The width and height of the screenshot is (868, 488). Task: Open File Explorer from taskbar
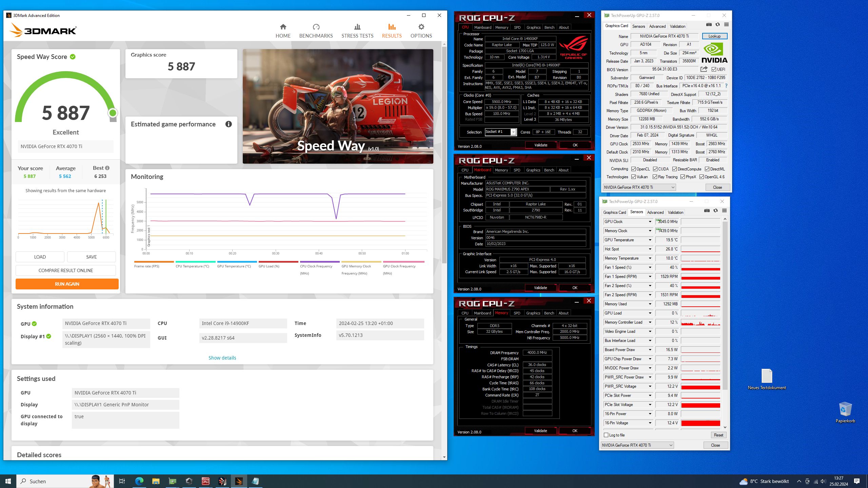coord(156,481)
